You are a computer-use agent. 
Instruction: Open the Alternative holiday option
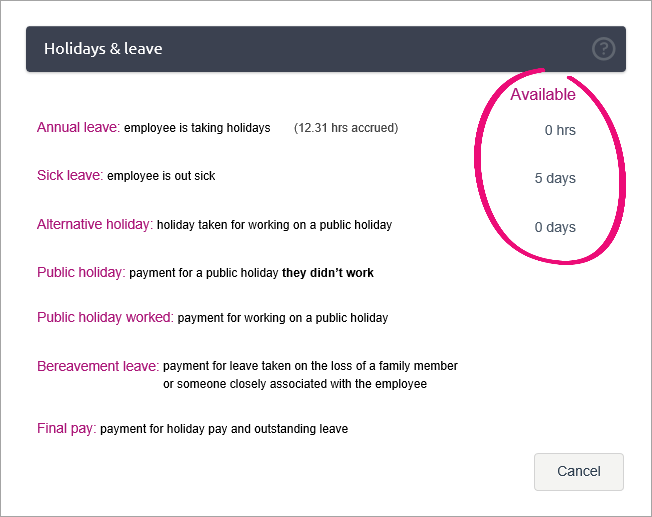coord(94,224)
